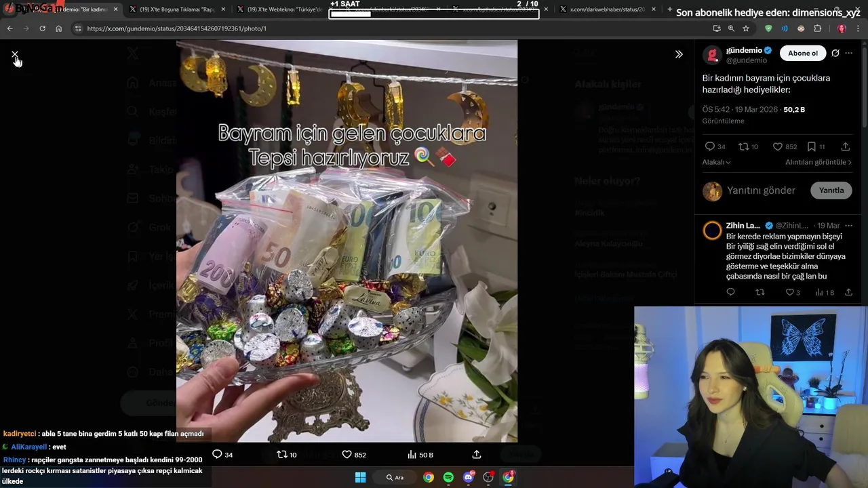This screenshot has width=868, height=488.
Task: View analytics 1 B on Zihin comment
Action: (825, 292)
